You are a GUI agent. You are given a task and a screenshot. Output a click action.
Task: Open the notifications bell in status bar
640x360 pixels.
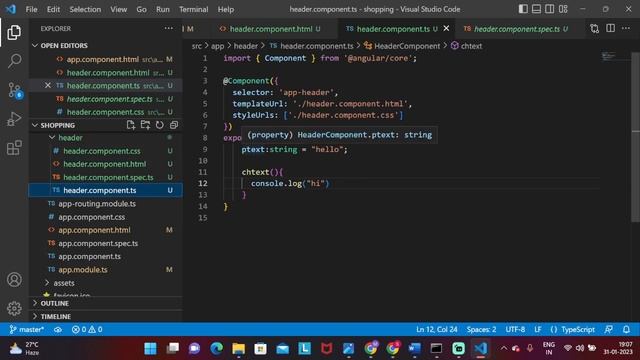(626, 329)
